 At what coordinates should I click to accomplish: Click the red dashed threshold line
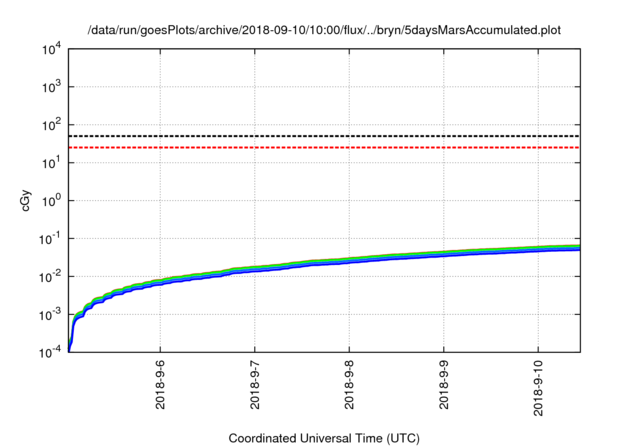pyautogui.click(x=324, y=147)
